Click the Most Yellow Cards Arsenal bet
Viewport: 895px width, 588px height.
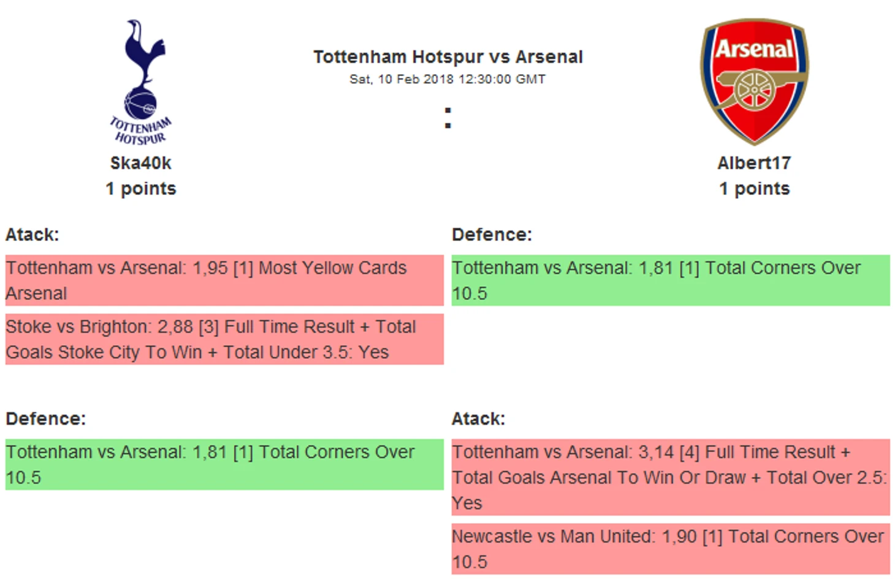pos(224,280)
